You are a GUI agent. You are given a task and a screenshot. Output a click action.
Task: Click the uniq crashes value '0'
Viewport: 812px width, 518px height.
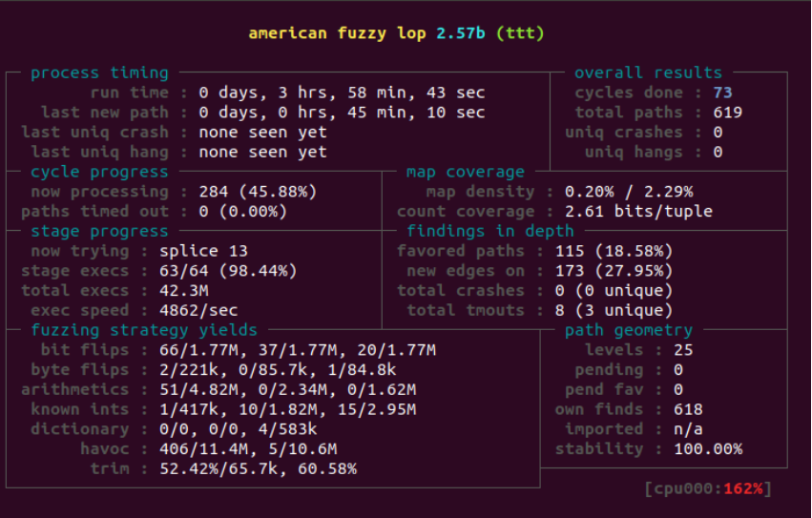[718, 133]
